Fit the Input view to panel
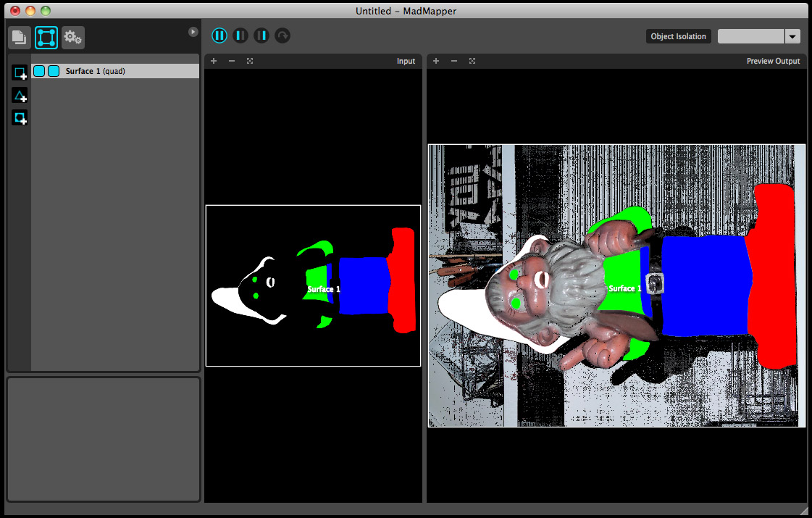The height and width of the screenshot is (518, 812). tap(250, 61)
